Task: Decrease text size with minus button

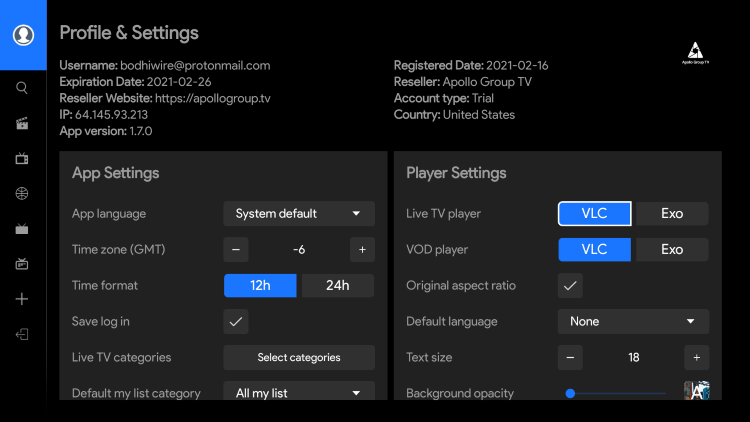Action: [570, 357]
